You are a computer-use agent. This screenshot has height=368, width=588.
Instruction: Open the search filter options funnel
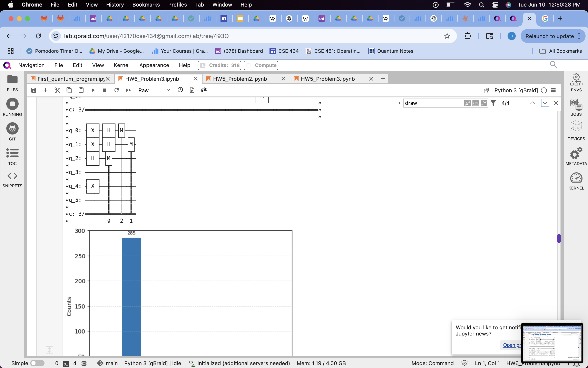[493, 103]
